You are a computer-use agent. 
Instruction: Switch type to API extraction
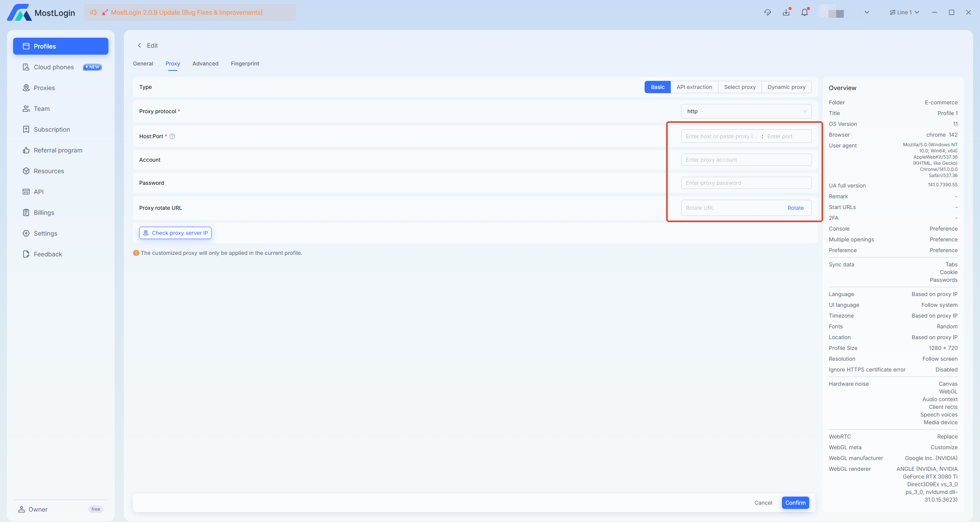(694, 87)
